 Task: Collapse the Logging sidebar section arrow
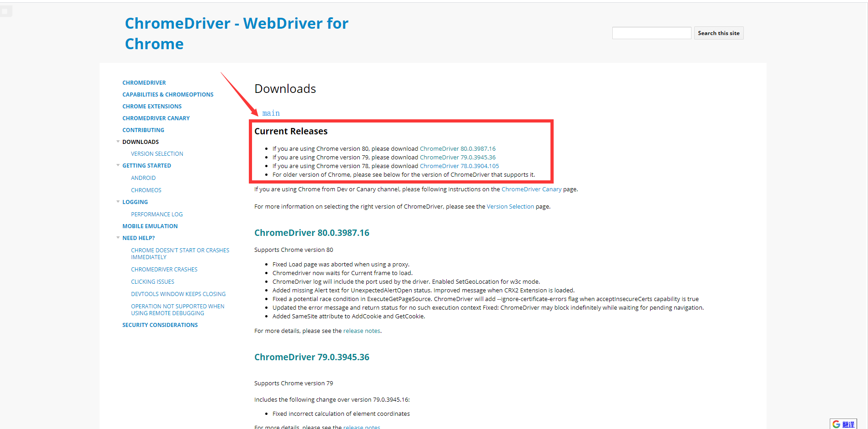[x=118, y=202]
